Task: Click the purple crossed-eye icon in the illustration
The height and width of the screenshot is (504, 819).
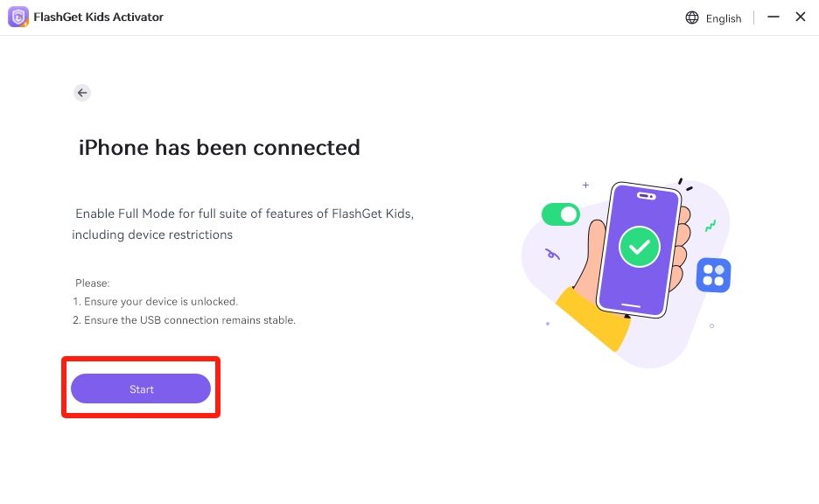Action: [552, 254]
